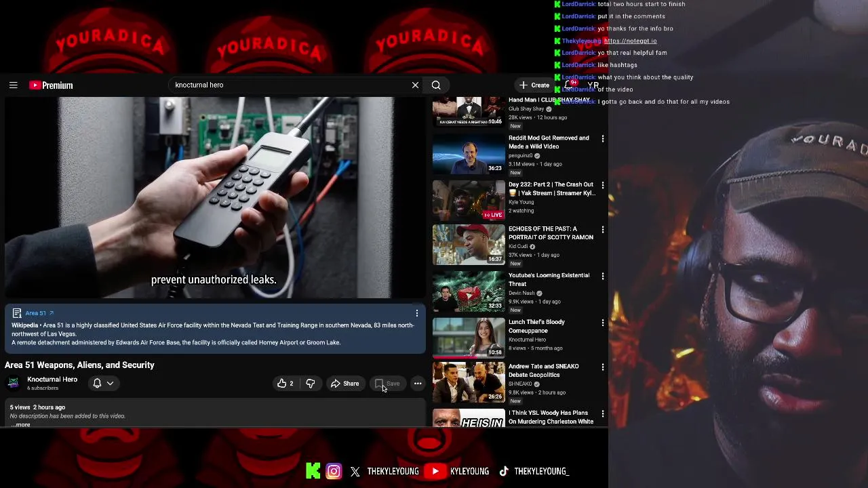Open 'Reddit Mod Got Removed' video thumbnail
The height and width of the screenshot is (488, 868).
point(469,154)
